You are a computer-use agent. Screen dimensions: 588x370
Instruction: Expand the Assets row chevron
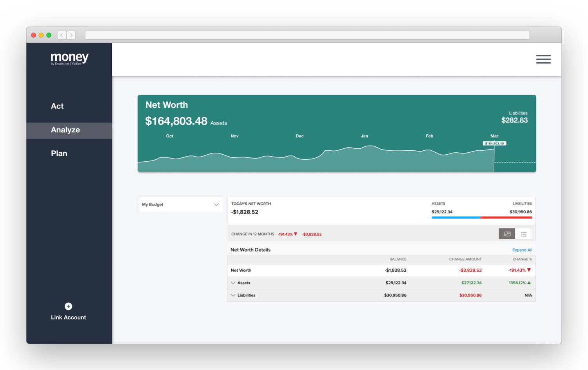[233, 283]
